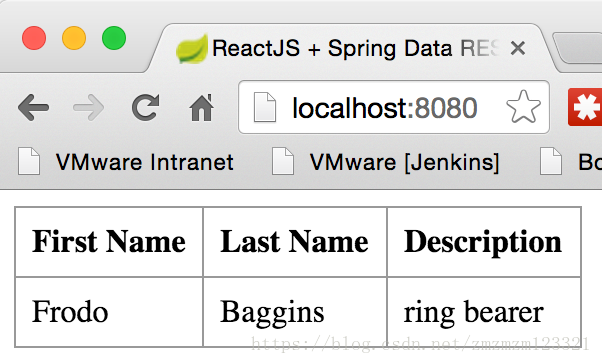Bookmark this page with the star icon
This screenshot has height=364, width=602.
(x=523, y=107)
